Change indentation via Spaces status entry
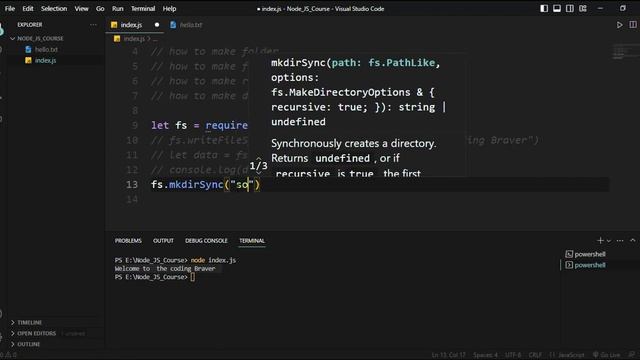 click(485, 355)
